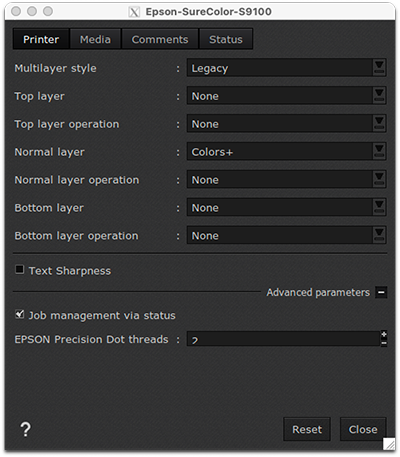Viewport: 400px width, 457px height.
Task: Open the Normal layer operation dropdown
Action: click(x=286, y=180)
